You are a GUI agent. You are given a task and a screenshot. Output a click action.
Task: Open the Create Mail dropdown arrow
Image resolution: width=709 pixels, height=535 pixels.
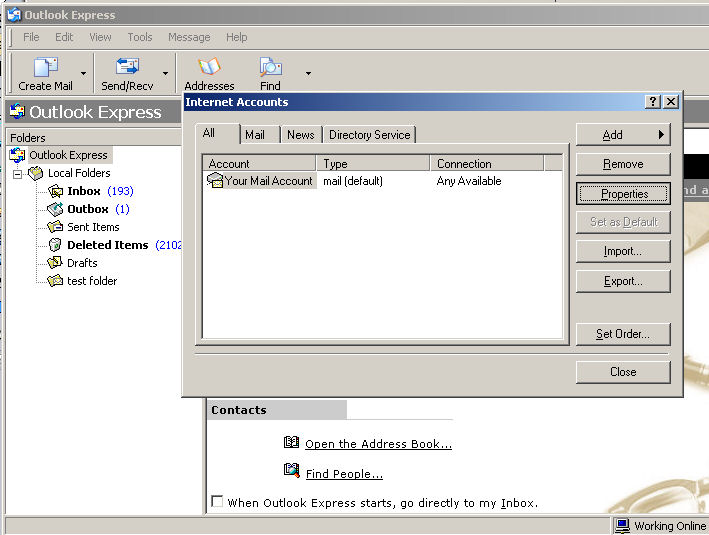[x=83, y=73]
